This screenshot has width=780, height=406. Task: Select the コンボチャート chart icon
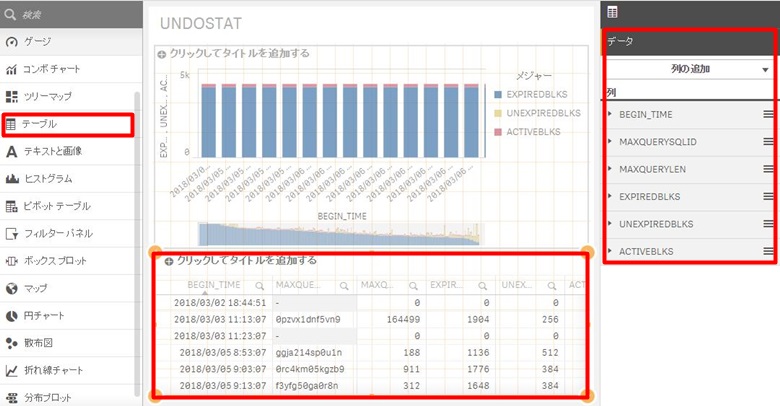(x=12, y=69)
